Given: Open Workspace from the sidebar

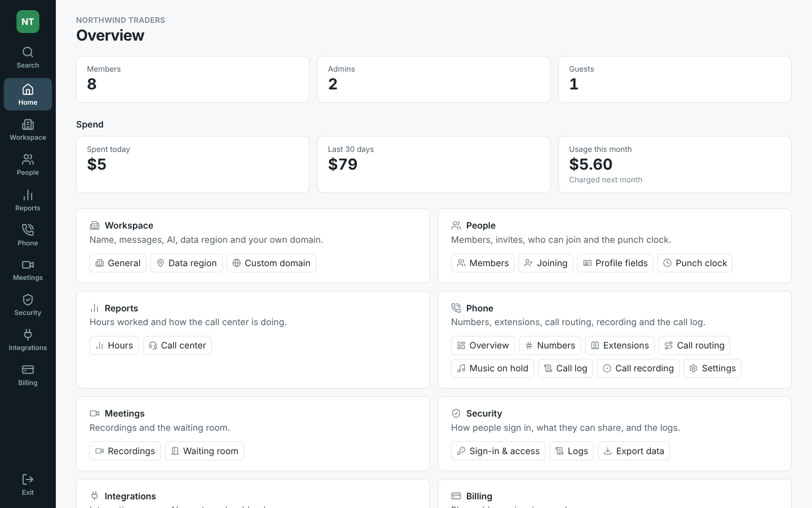Looking at the screenshot, I should 28,130.
